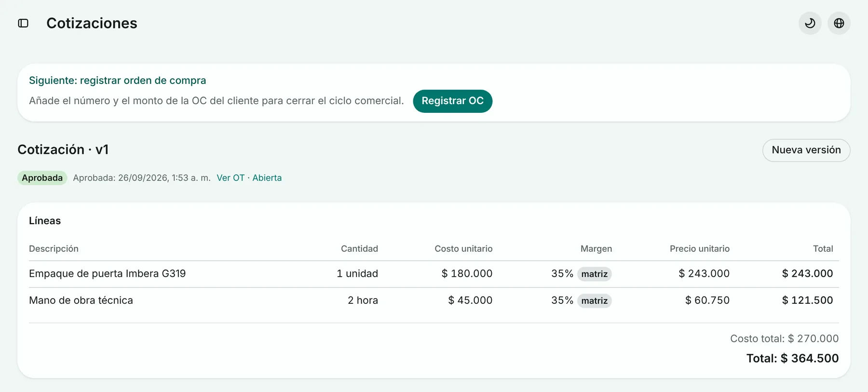The height and width of the screenshot is (392, 868).
Task: Switch to dark mode moon icon
Action: pos(810,23)
